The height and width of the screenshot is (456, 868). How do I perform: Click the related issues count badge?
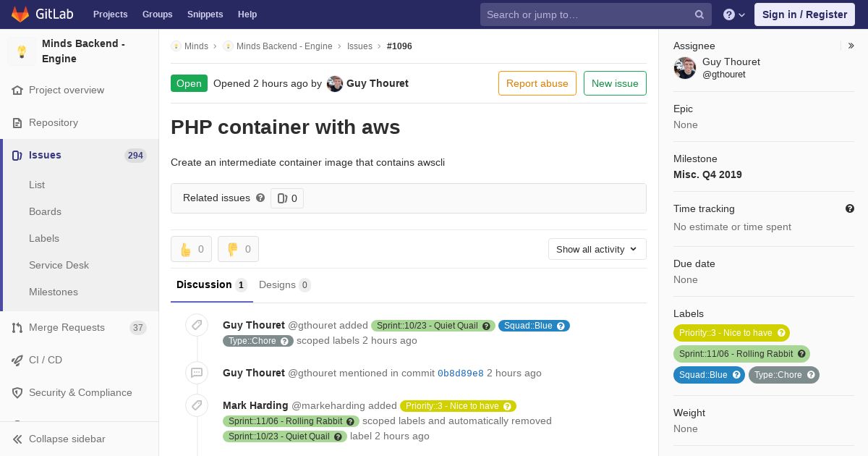287,198
